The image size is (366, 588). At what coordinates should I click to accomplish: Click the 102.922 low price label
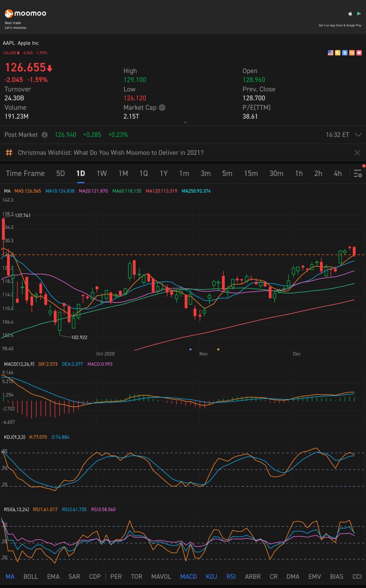click(79, 337)
